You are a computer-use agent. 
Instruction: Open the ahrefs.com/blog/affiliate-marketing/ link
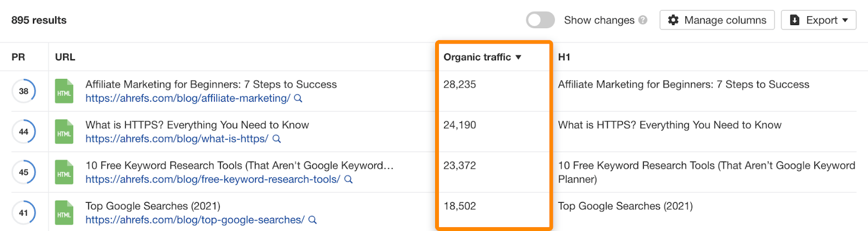tap(188, 98)
